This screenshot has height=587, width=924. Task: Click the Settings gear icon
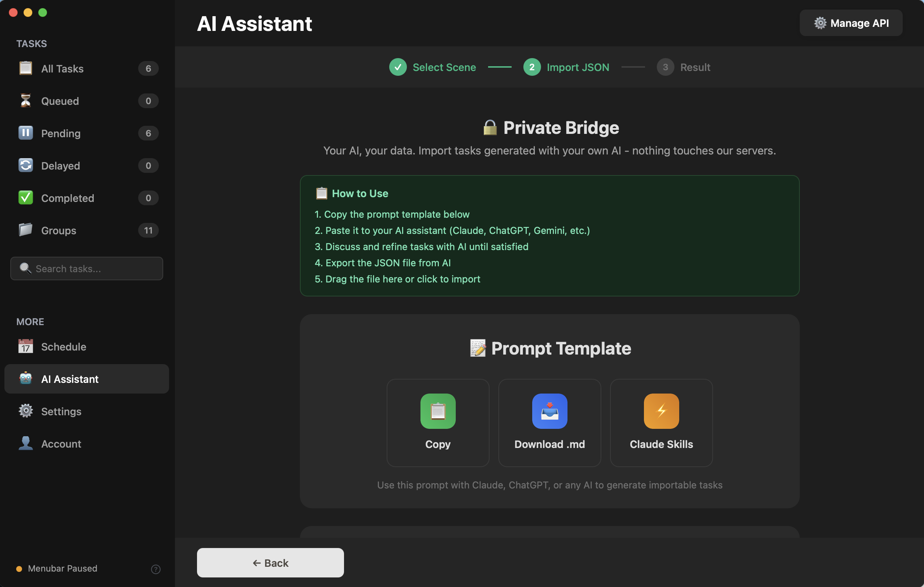coord(25,411)
